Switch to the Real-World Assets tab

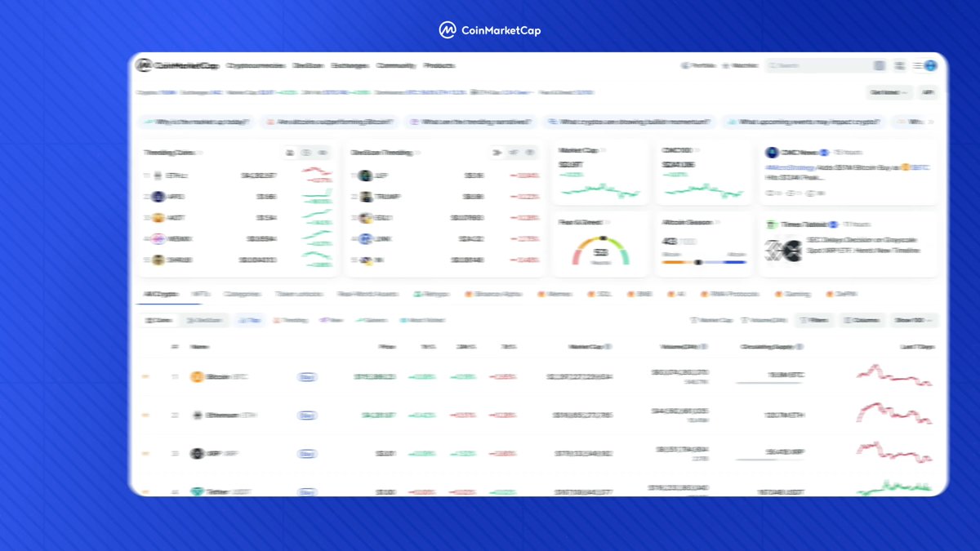pyautogui.click(x=367, y=294)
